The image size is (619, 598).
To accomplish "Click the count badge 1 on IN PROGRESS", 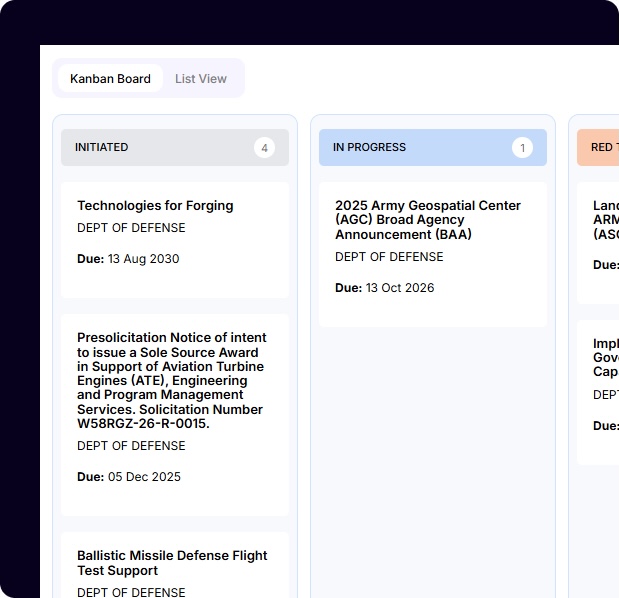I will [x=522, y=148].
